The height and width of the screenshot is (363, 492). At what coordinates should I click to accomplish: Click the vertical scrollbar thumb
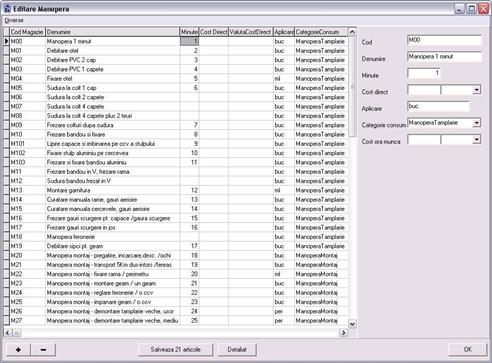(352, 87)
